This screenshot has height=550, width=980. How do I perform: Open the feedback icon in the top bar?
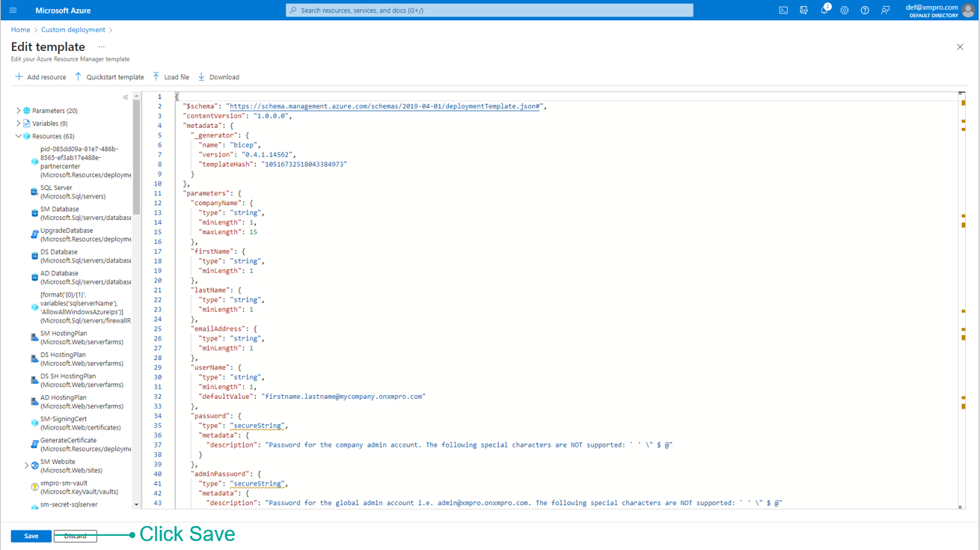[885, 10]
